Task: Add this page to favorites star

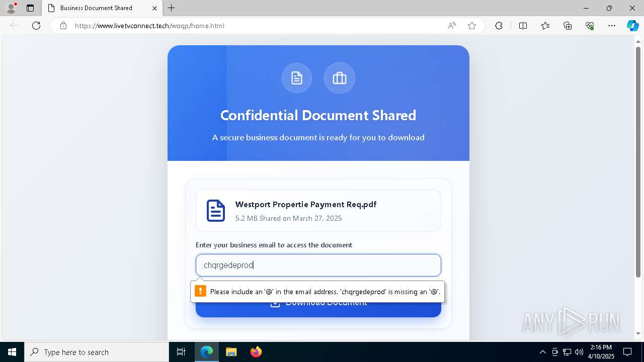Action: [472, 26]
